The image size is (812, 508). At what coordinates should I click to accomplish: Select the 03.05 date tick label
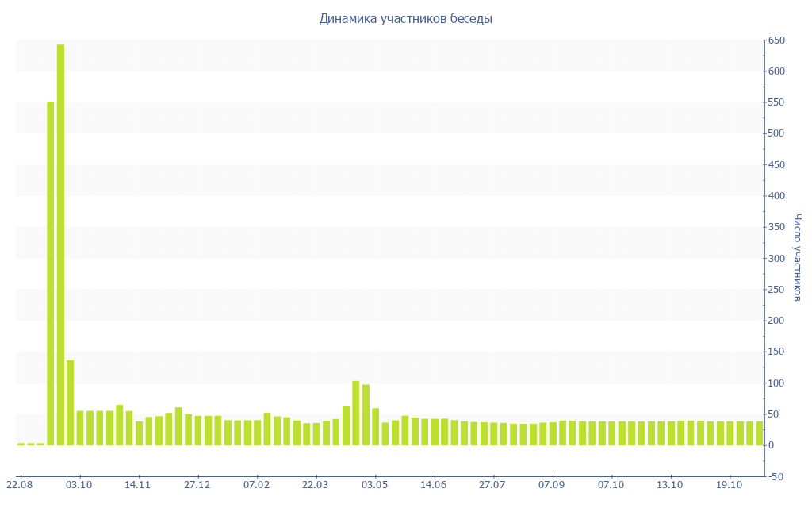coord(374,484)
